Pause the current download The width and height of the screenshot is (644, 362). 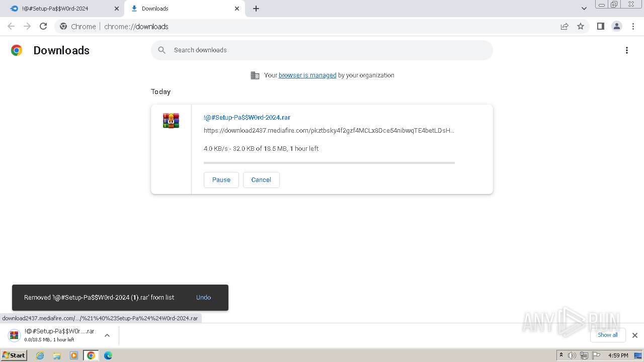(x=221, y=180)
